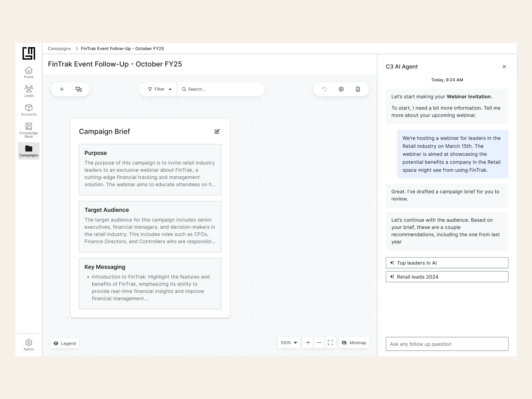The width and height of the screenshot is (532, 399).
Task: Choose the Retail leads 2024 suggestion
Action: pos(447,277)
